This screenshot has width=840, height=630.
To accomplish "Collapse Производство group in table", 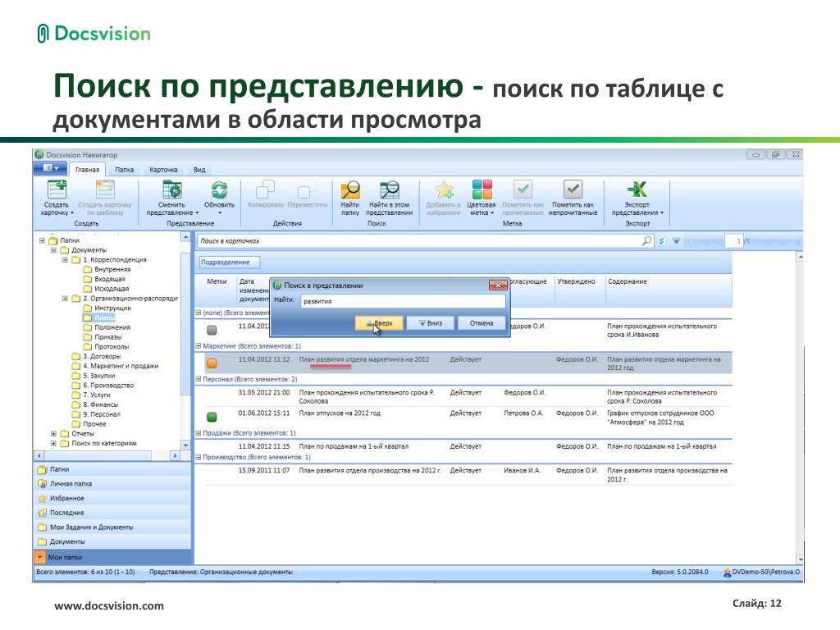I will coord(199,457).
